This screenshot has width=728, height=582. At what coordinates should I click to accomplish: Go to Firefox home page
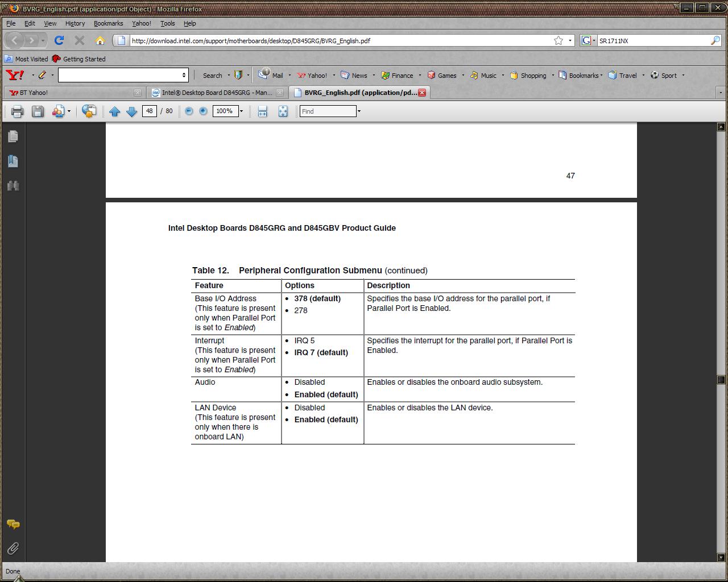tap(100, 40)
